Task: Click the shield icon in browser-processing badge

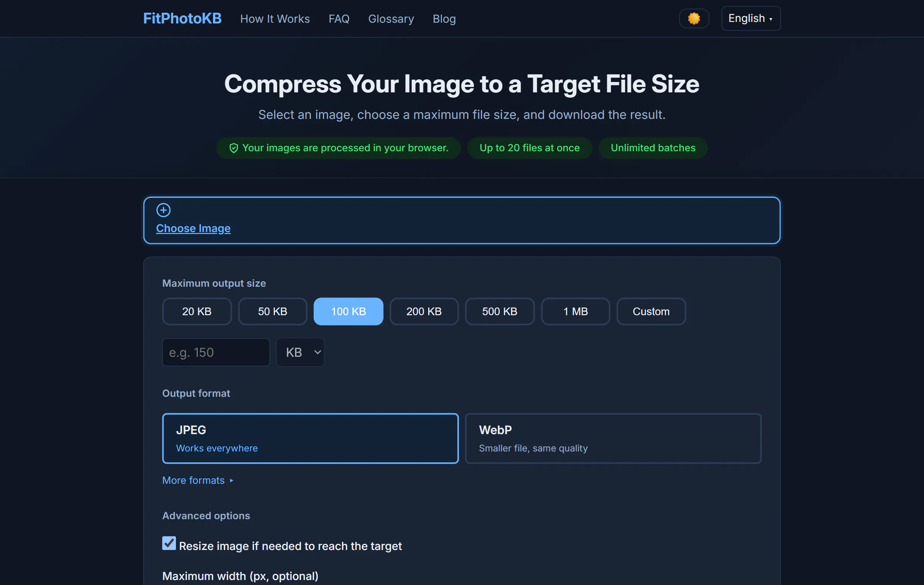Action: click(233, 148)
